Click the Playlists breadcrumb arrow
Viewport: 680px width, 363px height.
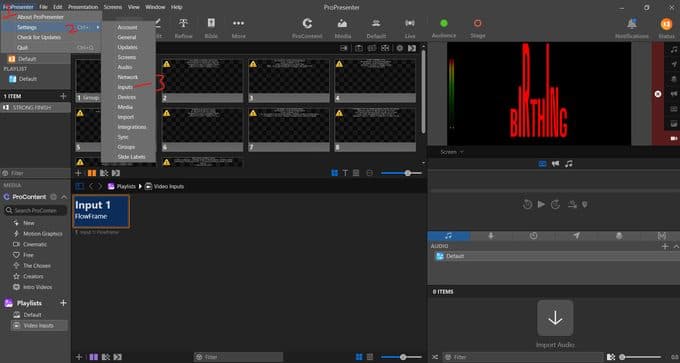[x=140, y=186]
